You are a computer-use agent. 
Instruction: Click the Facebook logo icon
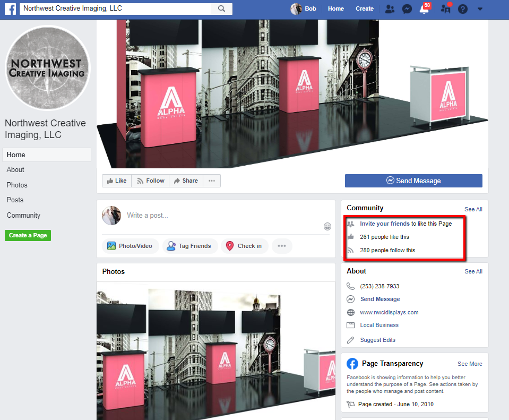tap(11, 9)
